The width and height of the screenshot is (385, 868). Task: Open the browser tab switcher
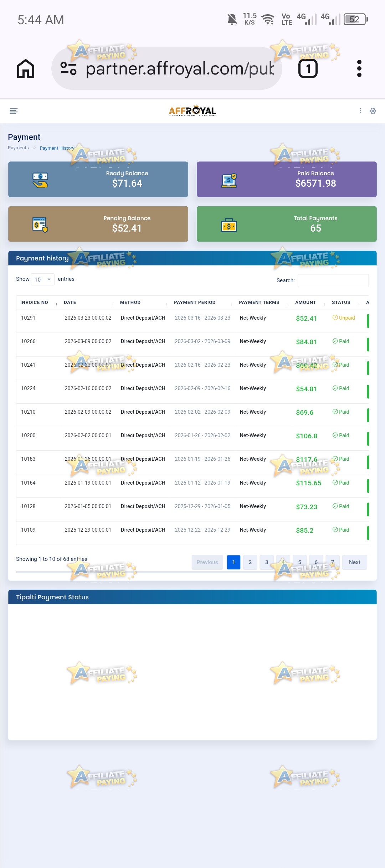click(308, 68)
